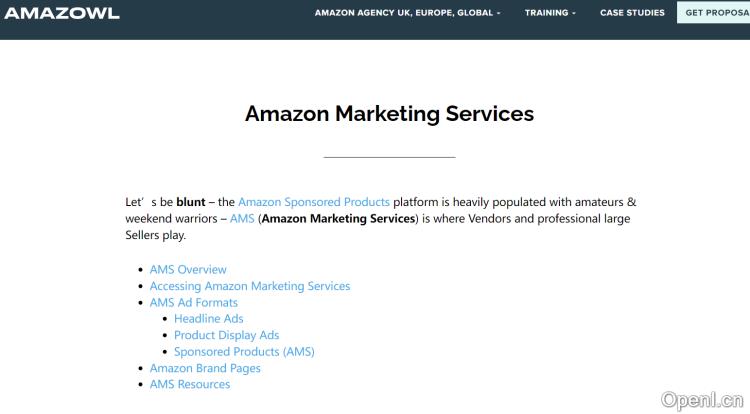The image size is (750, 414).
Task: Open the AMS Resources link
Action: click(x=190, y=384)
